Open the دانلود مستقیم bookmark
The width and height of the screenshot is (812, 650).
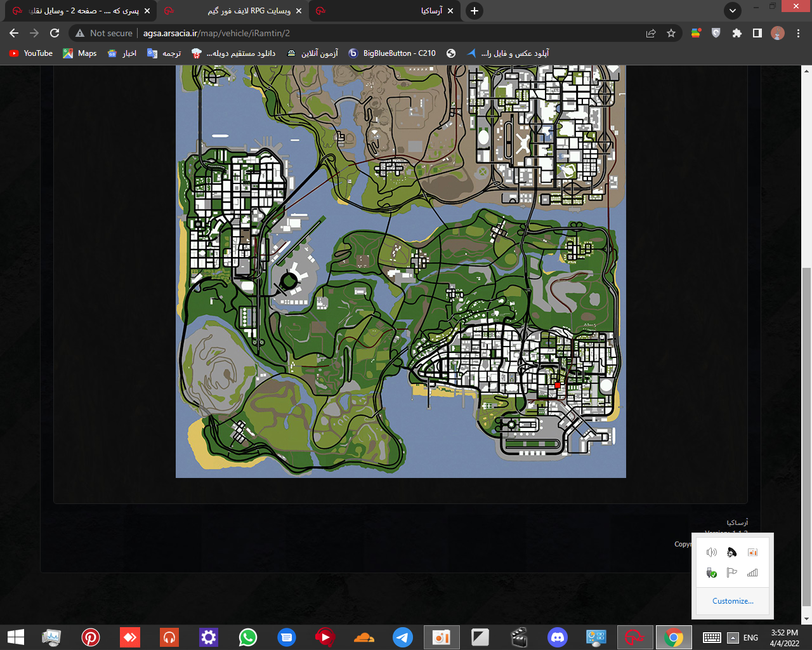click(x=233, y=53)
